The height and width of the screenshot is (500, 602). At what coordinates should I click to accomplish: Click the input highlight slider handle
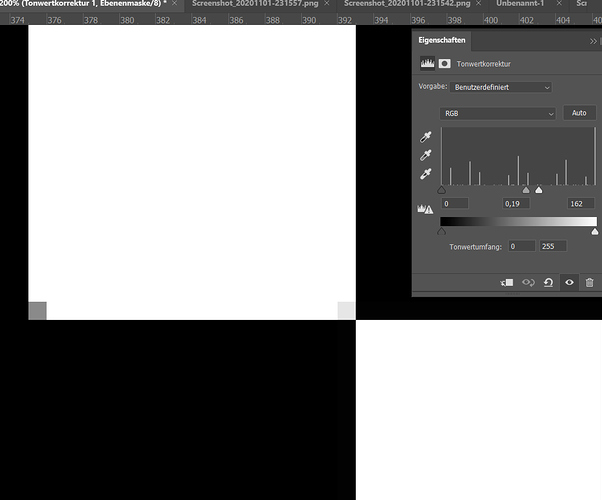pos(539,190)
